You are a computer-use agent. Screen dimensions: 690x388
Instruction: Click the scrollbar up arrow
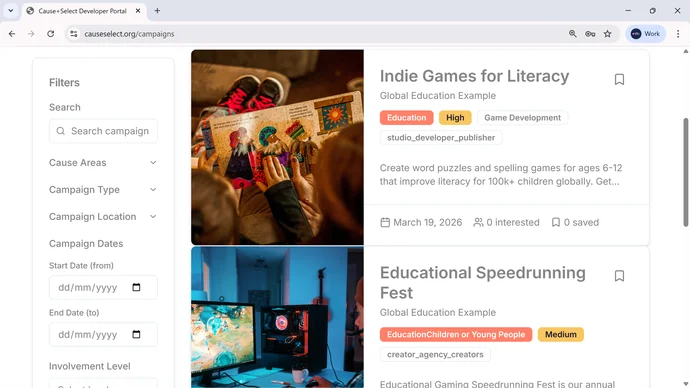point(686,51)
